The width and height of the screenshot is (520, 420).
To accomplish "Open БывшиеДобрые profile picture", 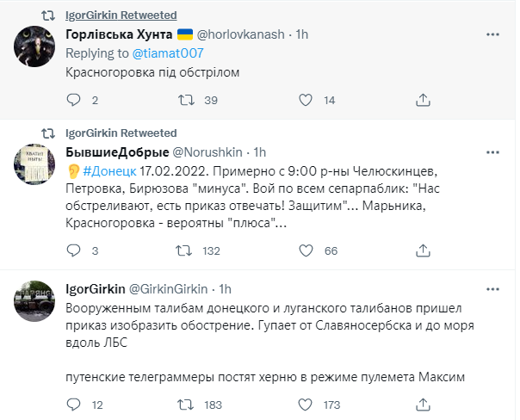I will (35, 164).
